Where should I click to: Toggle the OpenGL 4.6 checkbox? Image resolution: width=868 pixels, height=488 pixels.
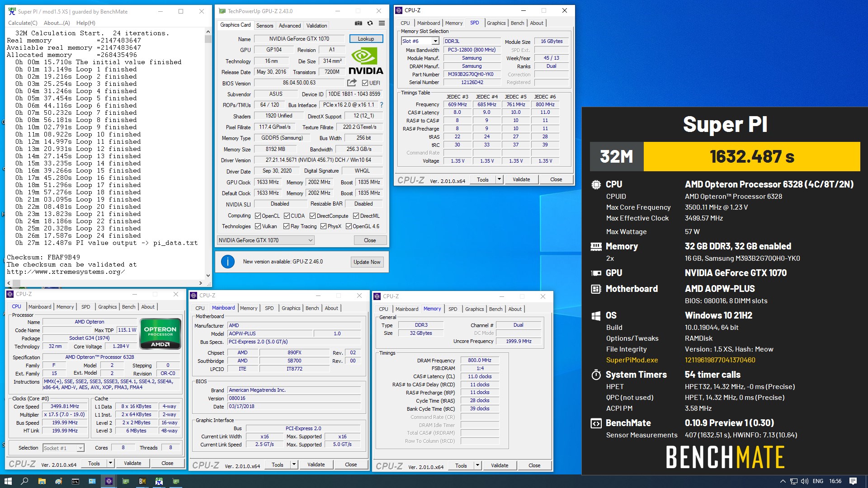349,226
